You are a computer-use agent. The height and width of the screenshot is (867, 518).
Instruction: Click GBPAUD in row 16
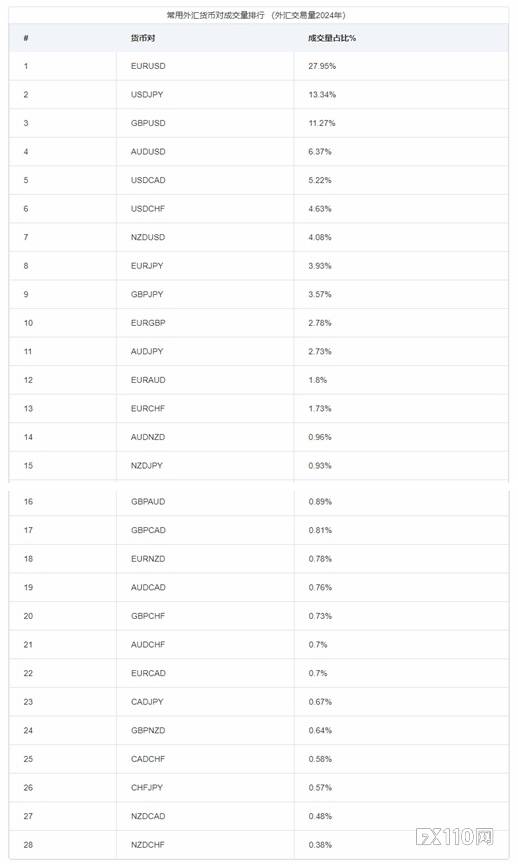coord(148,502)
